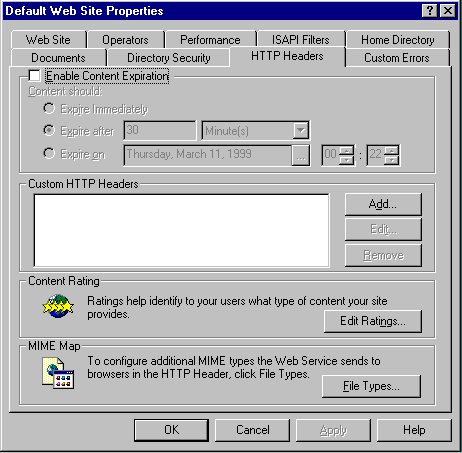Screen dimensions: 462x453
Task: Close the Default Web Site Properties dialog
Action: click(x=448, y=11)
